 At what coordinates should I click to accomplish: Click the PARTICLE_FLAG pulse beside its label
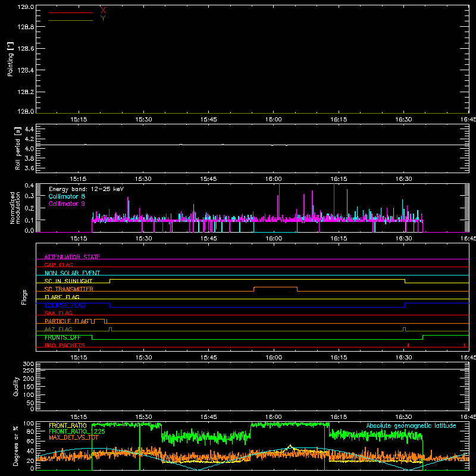[99, 320]
